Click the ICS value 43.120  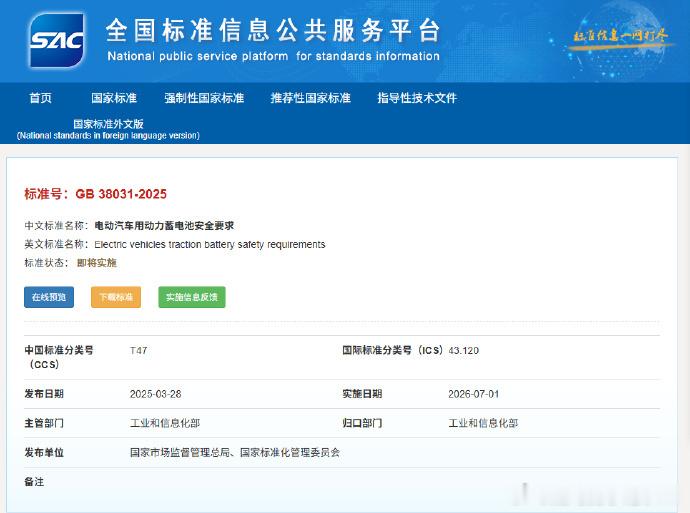click(463, 351)
